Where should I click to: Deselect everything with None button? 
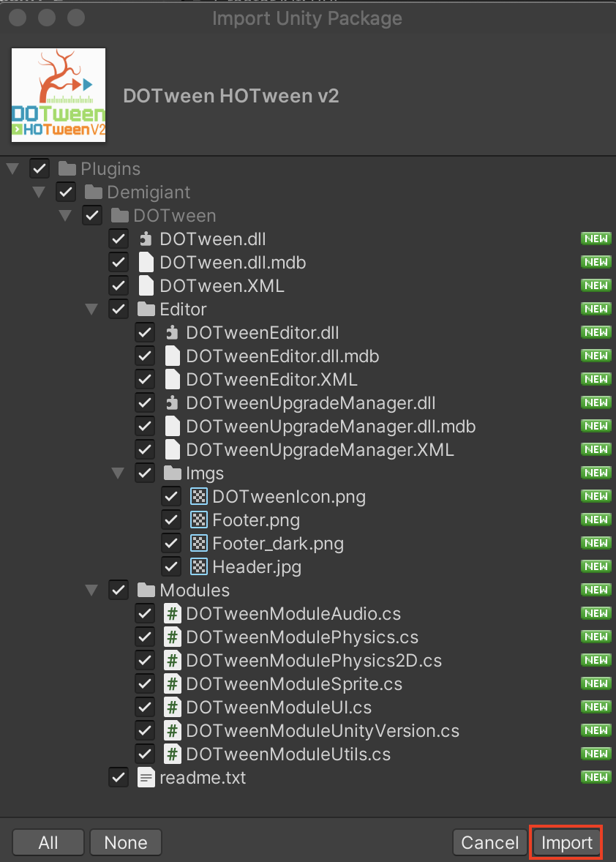tap(126, 842)
